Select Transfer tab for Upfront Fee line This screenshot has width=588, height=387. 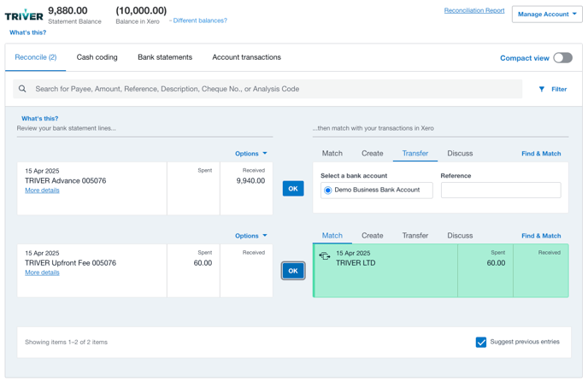[415, 235]
